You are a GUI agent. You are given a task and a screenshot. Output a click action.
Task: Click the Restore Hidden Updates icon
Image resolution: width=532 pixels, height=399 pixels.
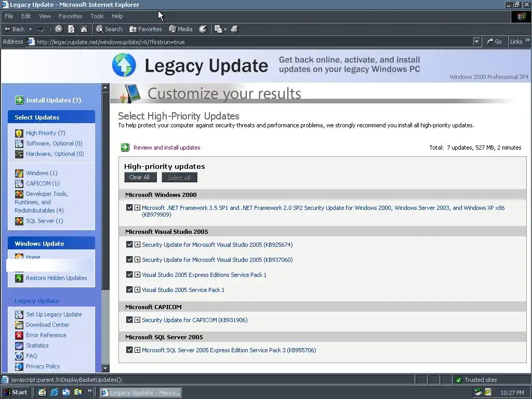pyautogui.click(x=19, y=278)
